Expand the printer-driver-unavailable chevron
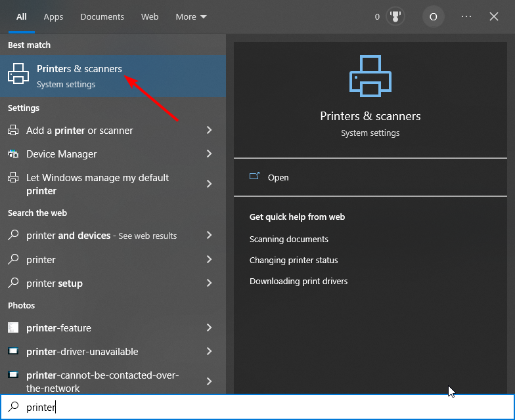The height and width of the screenshot is (420, 515). [209, 351]
